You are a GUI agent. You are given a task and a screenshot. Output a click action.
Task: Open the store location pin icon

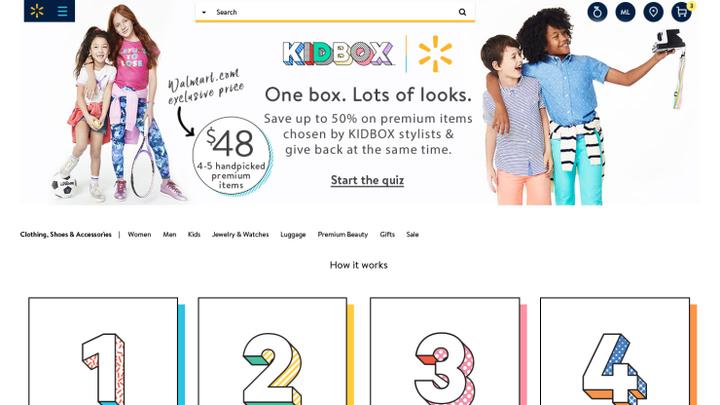coord(653,12)
